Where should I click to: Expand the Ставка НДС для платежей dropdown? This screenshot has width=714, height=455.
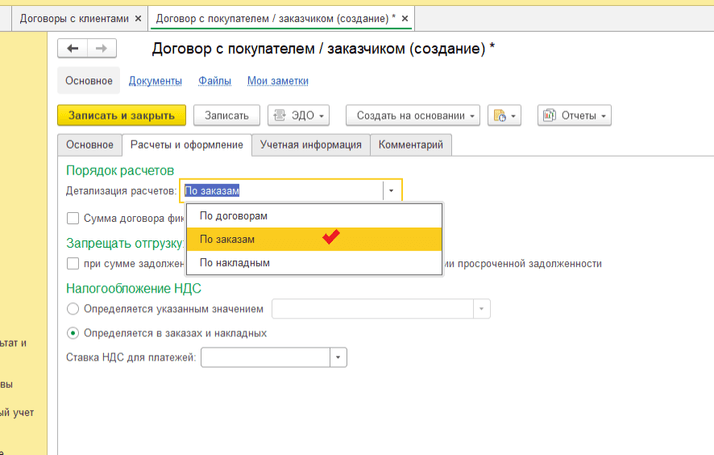(338, 358)
